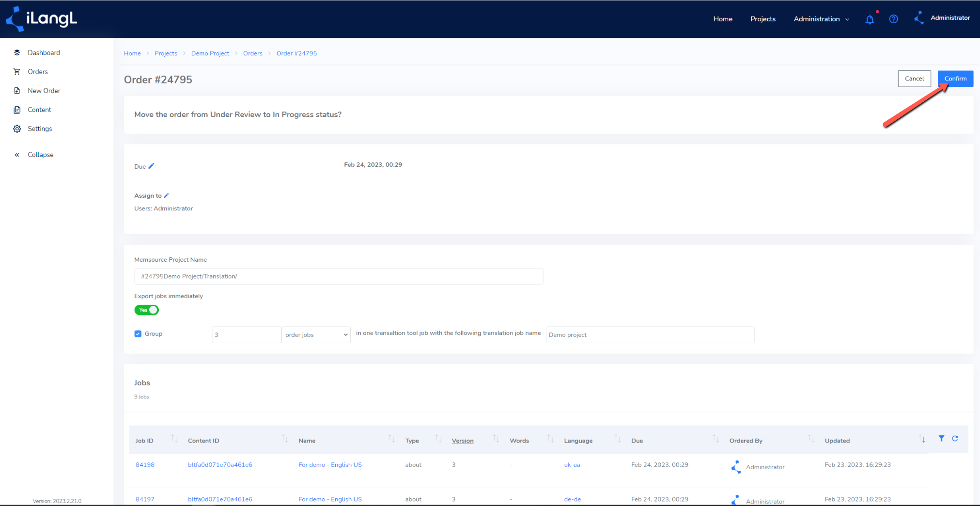The height and width of the screenshot is (506, 980).
Task: Click the Orders cart icon
Action: click(x=17, y=72)
